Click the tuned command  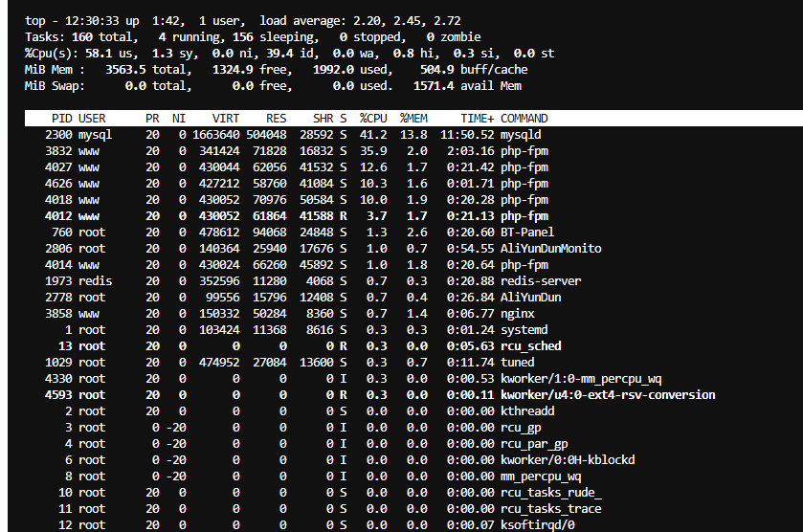coord(517,363)
